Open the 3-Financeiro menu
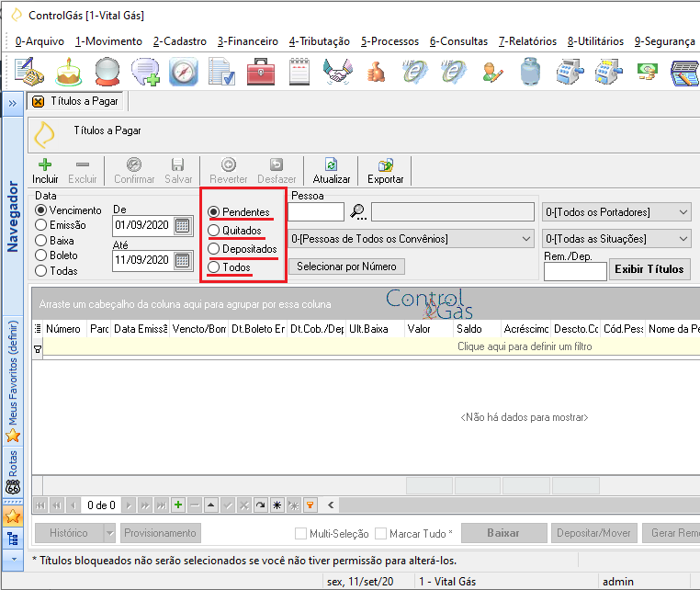Screen dimensions: 700x590 point(248,41)
